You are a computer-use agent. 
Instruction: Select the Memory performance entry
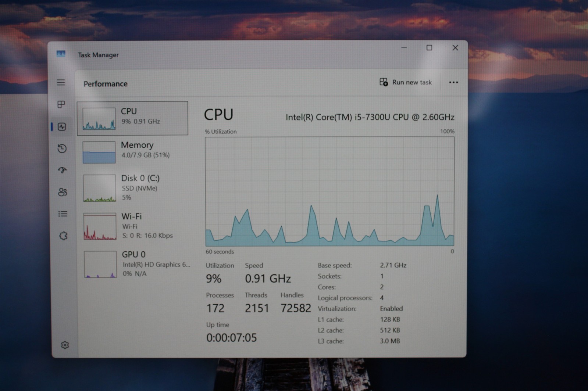tap(133, 152)
